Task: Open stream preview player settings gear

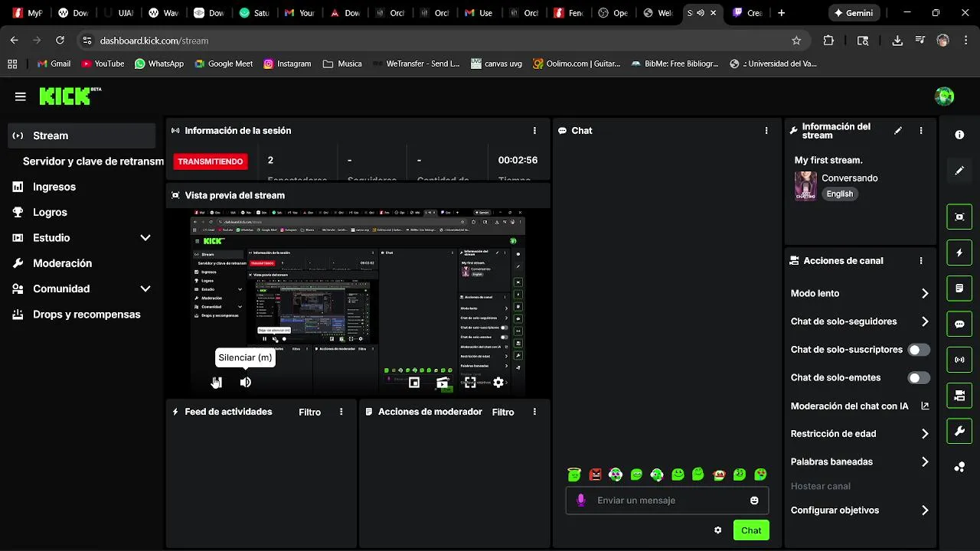Action: point(498,382)
